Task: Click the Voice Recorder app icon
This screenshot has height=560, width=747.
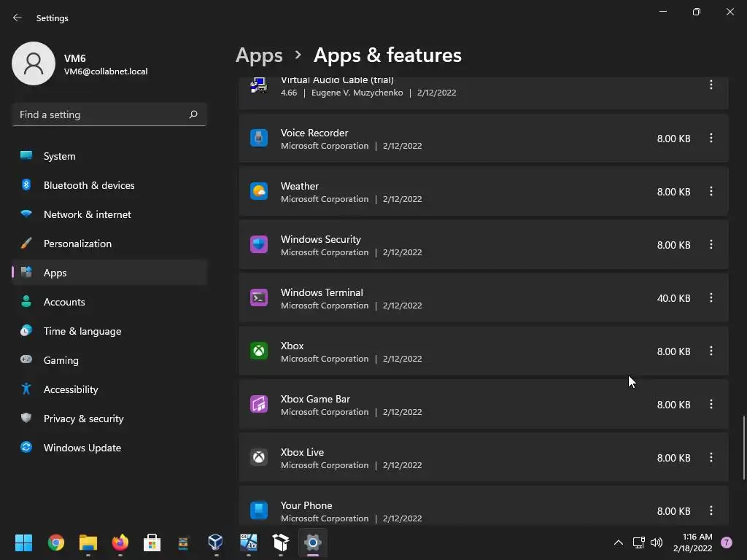Action: coord(259,138)
